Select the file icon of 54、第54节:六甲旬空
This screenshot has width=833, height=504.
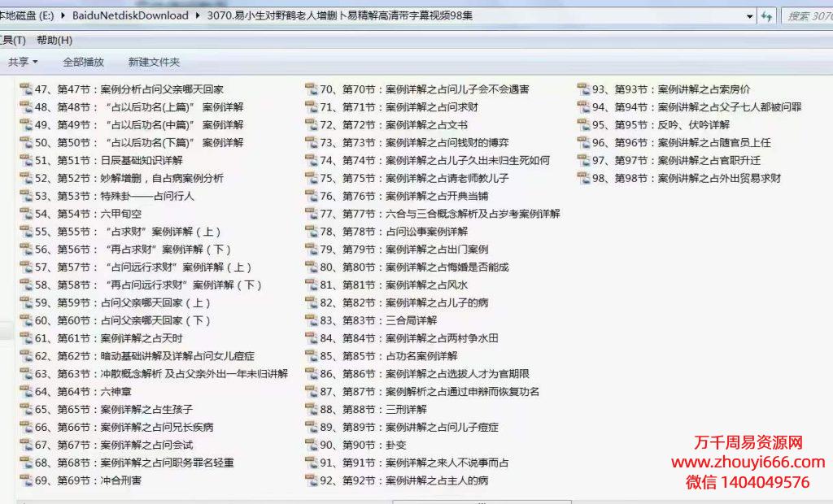tap(25, 214)
